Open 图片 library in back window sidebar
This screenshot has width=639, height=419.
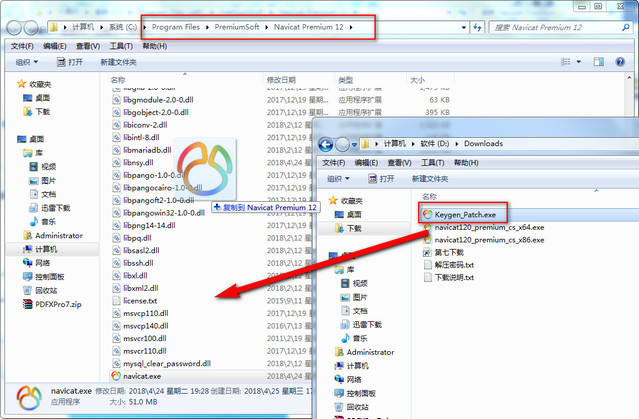point(43,180)
